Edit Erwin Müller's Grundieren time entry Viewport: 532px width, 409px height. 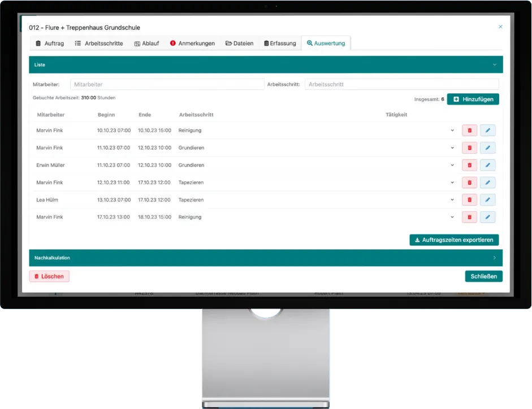click(x=487, y=166)
